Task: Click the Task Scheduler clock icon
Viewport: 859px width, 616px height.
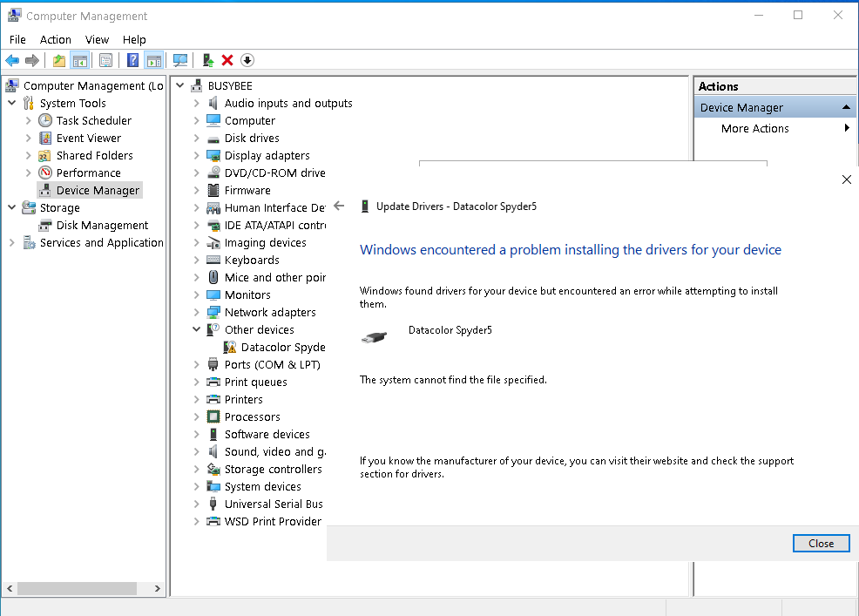Action: [x=45, y=120]
